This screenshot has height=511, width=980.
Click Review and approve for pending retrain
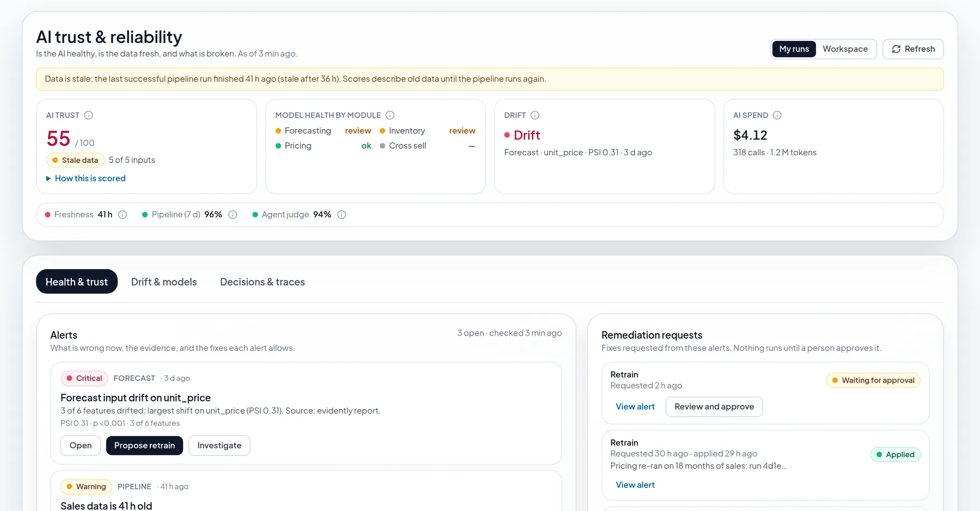[x=714, y=407]
